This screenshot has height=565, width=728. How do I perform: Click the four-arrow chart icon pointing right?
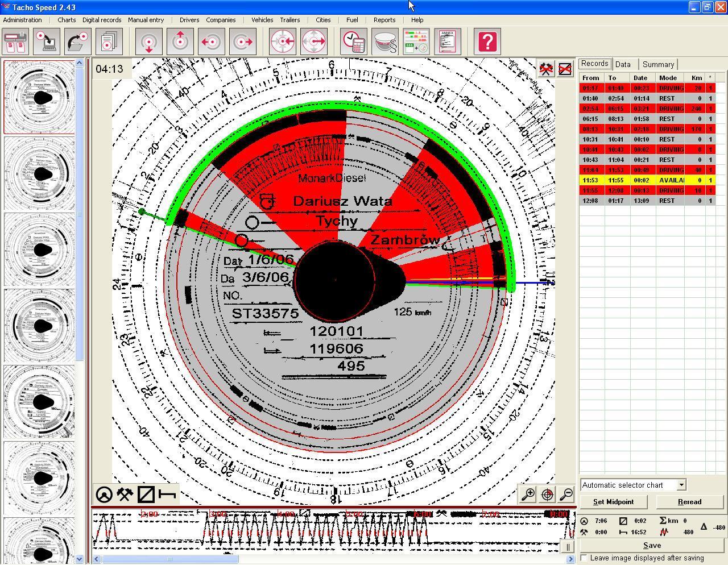313,42
